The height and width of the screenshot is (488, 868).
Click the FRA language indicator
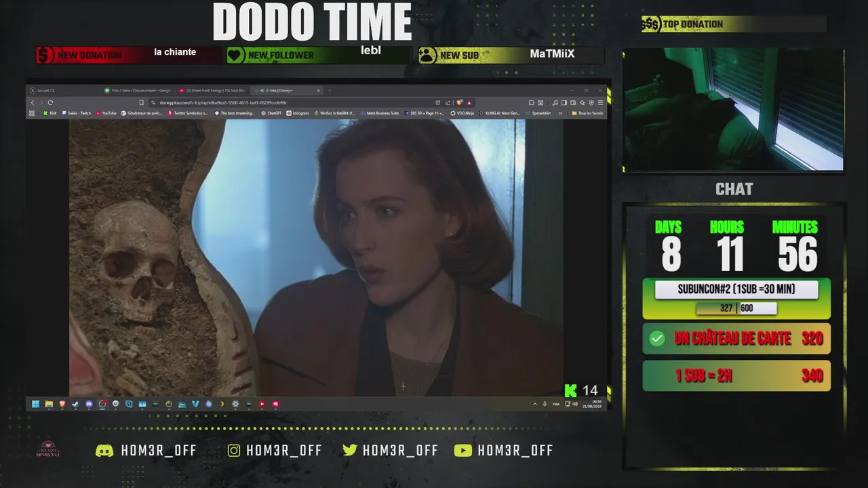point(556,404)
